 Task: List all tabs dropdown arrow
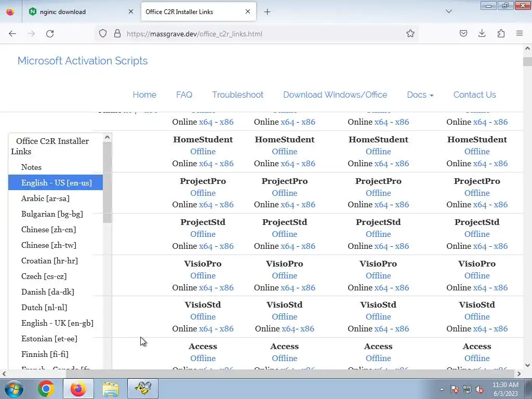(448, 11)
